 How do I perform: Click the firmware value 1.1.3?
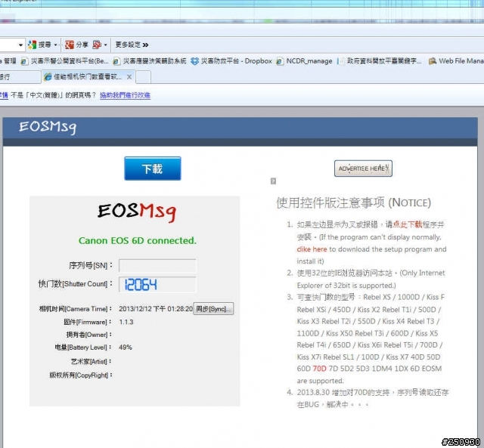click(126, 322)
